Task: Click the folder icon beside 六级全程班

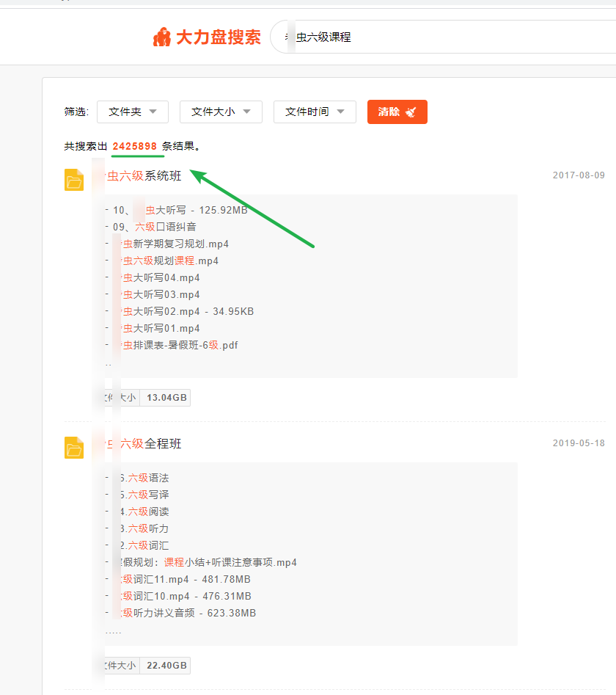Action: tap(74, 447)
